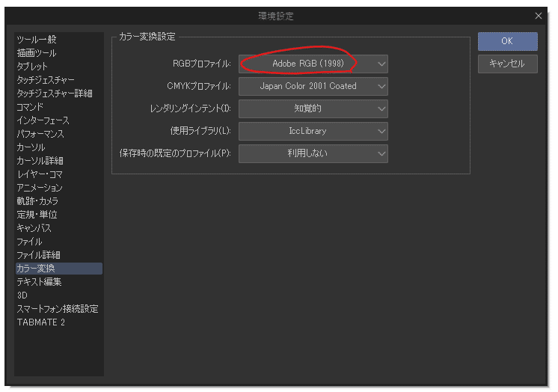Close the 環境設定 dialog
558x392 pixels.
(539, 16)
